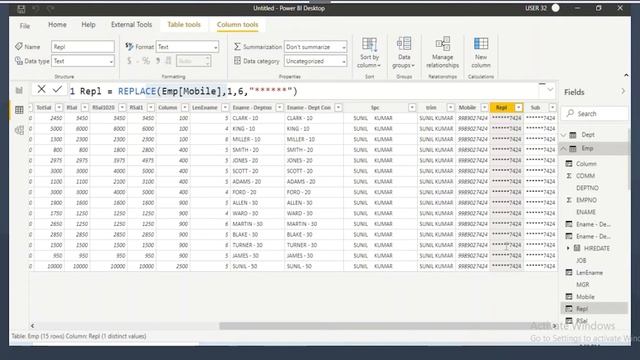The width and height of the screenshot is (640, 360).
Task: Click the COMM sigma icon
Action: point(569,176)
